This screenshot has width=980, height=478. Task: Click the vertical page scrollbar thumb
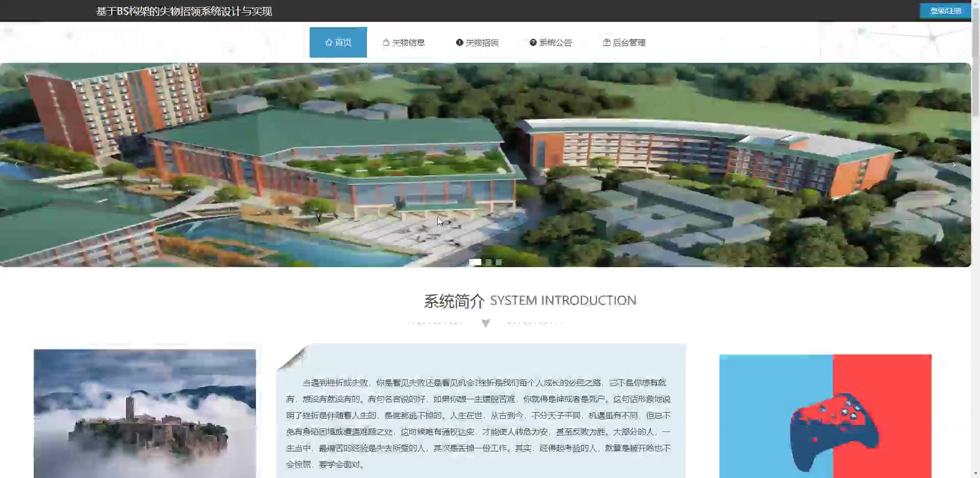(975, 61)
